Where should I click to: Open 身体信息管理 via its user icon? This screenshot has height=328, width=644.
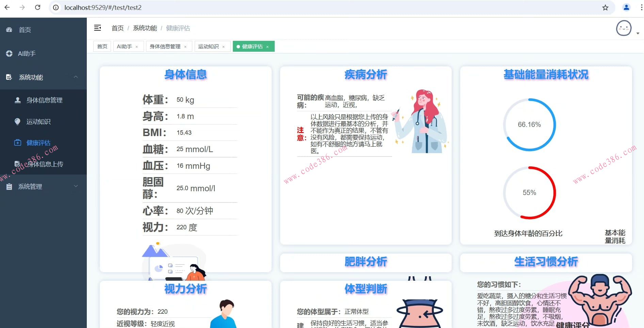click(x=17, y=100)
